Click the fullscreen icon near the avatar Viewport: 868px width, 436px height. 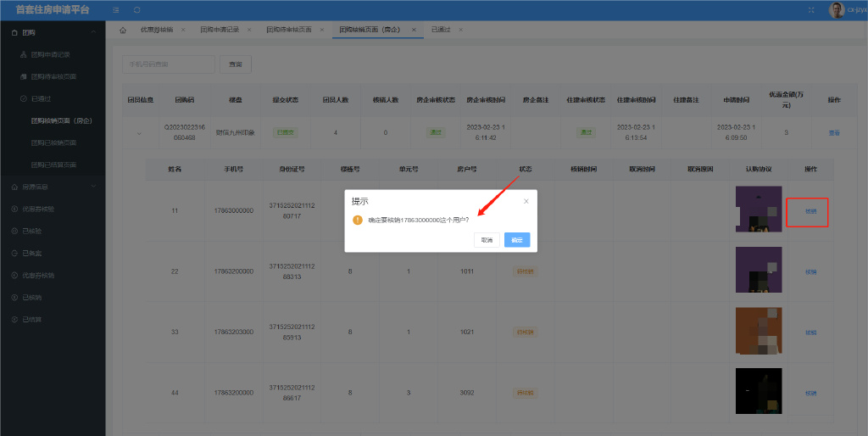811,9
